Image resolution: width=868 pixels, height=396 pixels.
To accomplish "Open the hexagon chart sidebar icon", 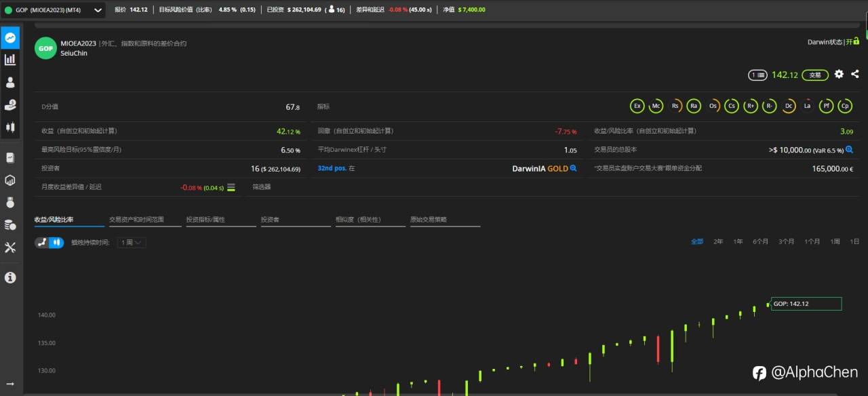I will tap(10, 180).
